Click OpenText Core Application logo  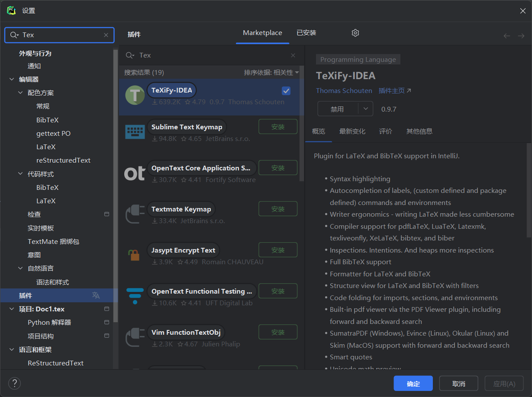135,173
